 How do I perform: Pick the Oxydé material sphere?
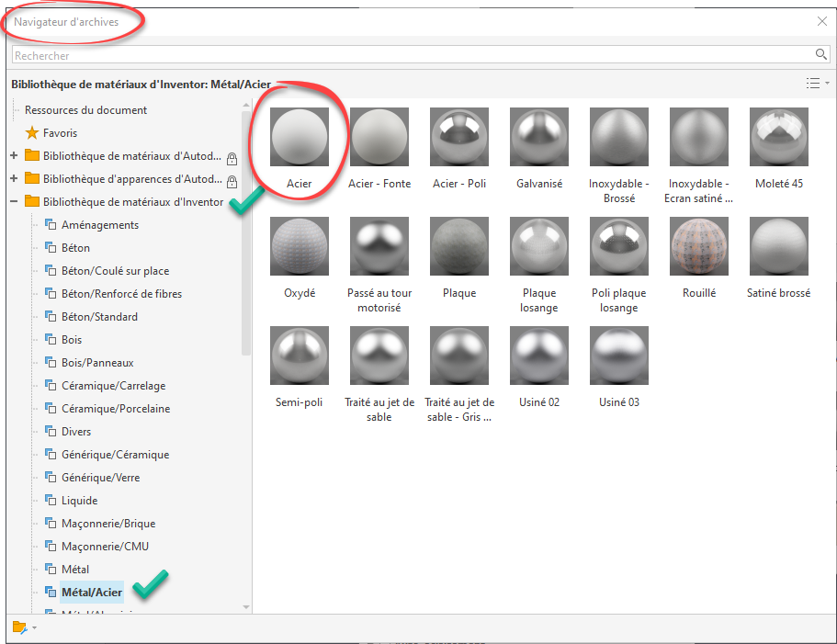tap(299, 246)
